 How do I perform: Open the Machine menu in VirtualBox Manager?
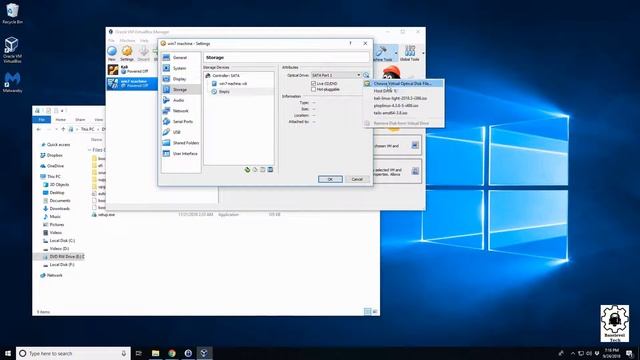[127, 40]
